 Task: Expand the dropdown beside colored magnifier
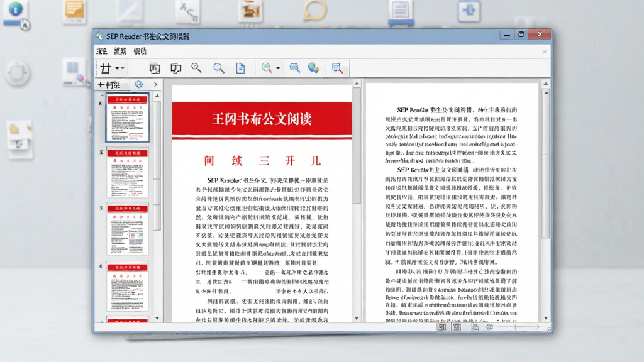pyautogui.click(x=278, y=68)
